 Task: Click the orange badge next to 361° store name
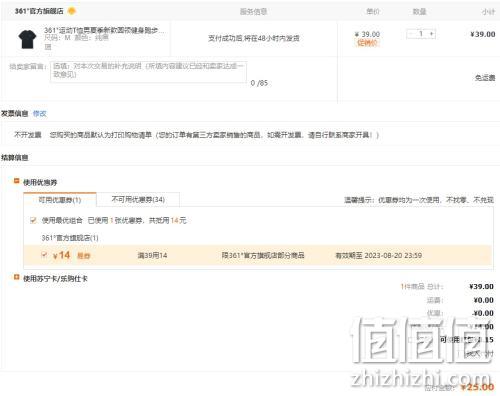click(72, 11)
